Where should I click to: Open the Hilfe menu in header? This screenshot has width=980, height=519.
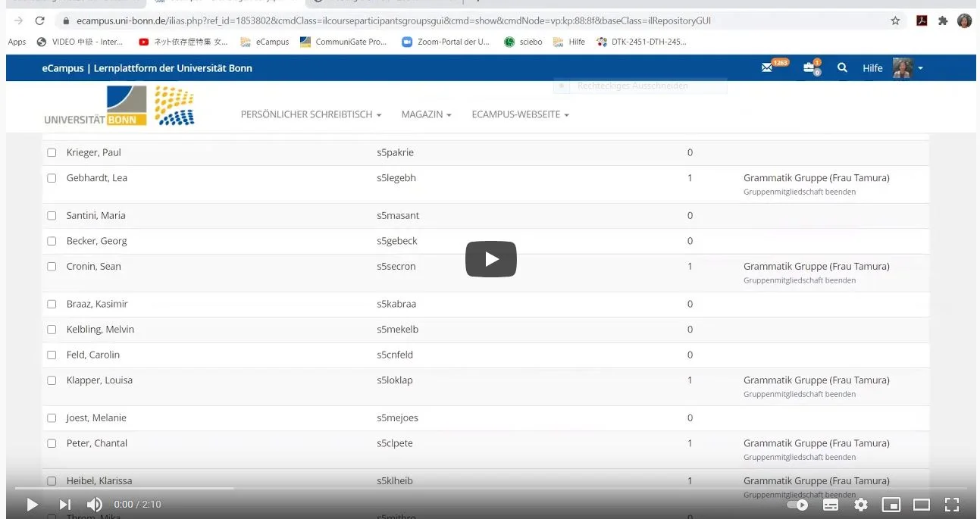pos(872,68)
